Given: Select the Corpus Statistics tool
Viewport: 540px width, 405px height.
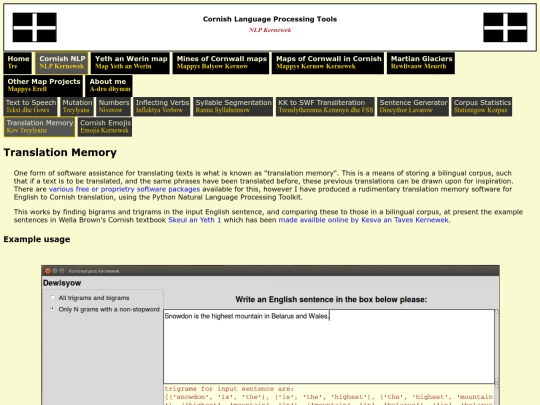Looking at the screenshot, I should 481,106.
